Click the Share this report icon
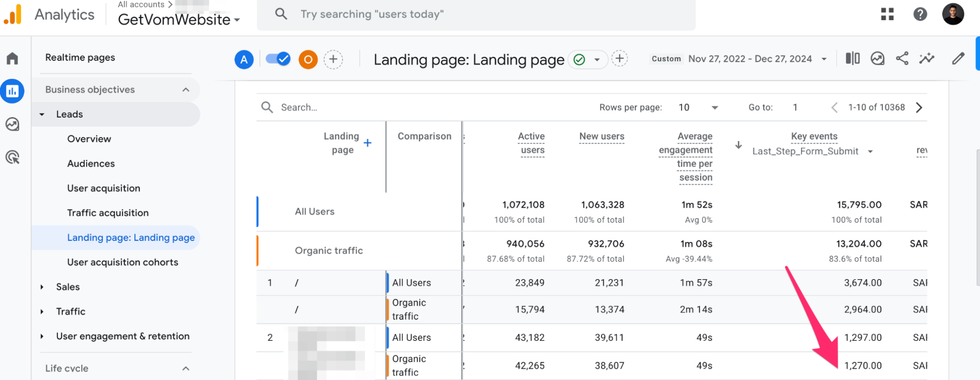The height and width of the screenshot is (380, 980). [x=902, y=59]
